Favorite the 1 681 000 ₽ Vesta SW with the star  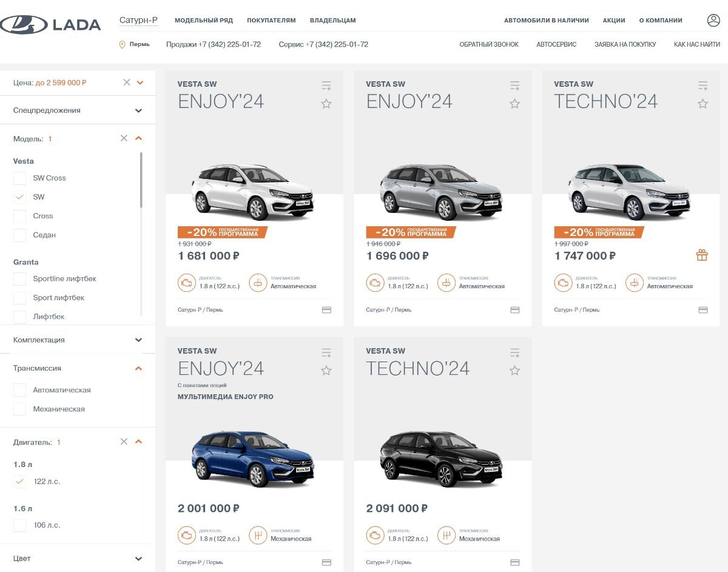tap(326, 104)
